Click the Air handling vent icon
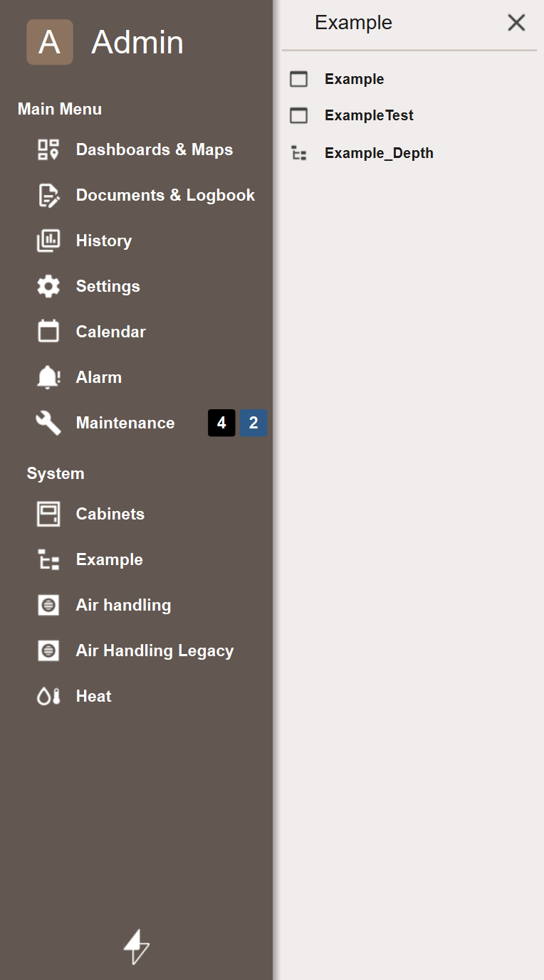 (48, 605)
